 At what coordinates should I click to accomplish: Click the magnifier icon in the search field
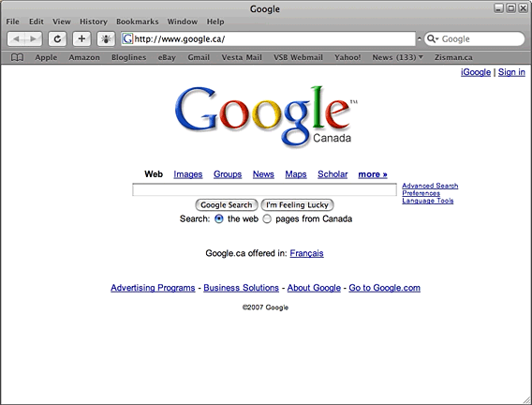click(x=433, y=38)
